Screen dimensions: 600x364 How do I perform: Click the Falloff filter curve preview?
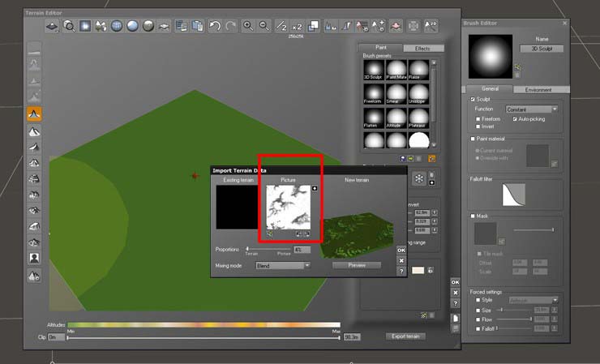click(x=514, y=195)
